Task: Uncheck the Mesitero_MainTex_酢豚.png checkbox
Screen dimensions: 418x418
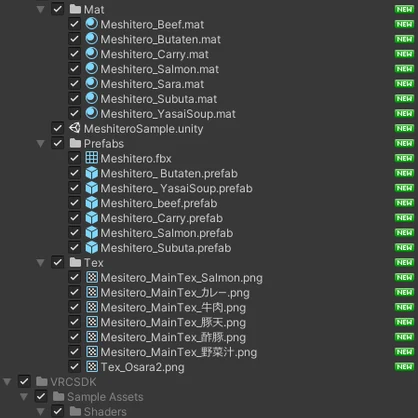Action: pyautogui.click(x=74, y=337)
